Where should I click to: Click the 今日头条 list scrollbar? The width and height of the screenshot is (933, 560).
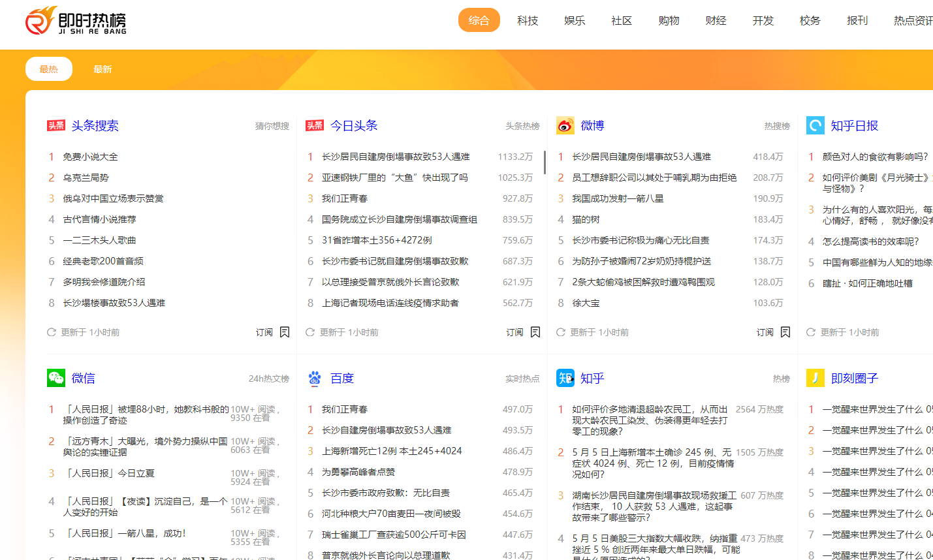545,161
